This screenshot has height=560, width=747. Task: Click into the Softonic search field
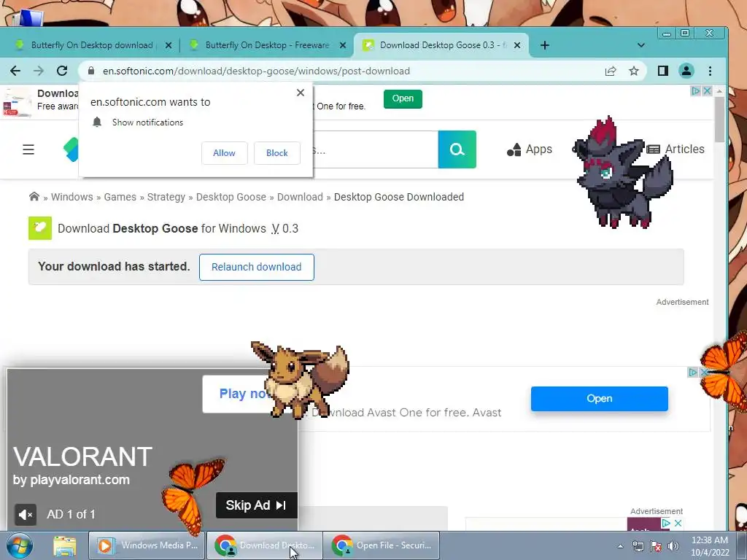376,149
